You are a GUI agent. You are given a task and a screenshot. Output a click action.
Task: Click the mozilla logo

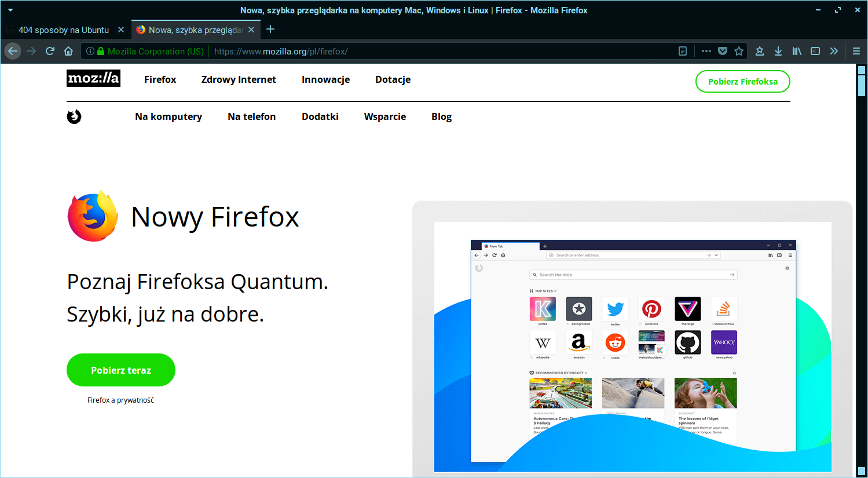point(93,78)
